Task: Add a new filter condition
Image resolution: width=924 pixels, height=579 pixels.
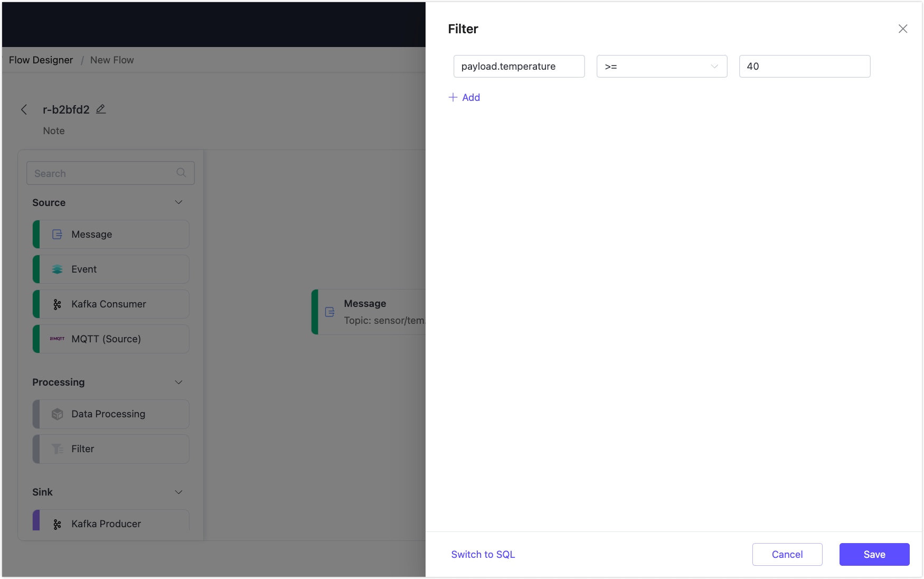Action: pyautogui.click(x=464, y=97)
